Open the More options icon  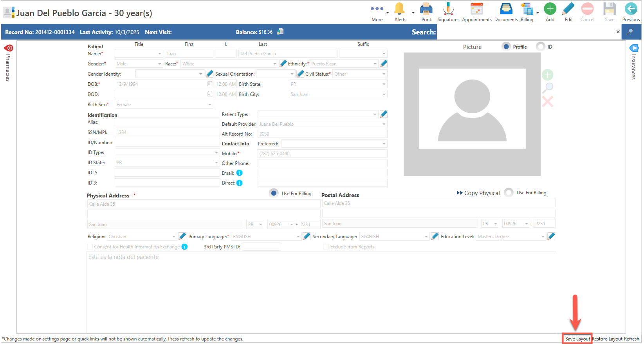pyautogui.click(x=377, y=9)
